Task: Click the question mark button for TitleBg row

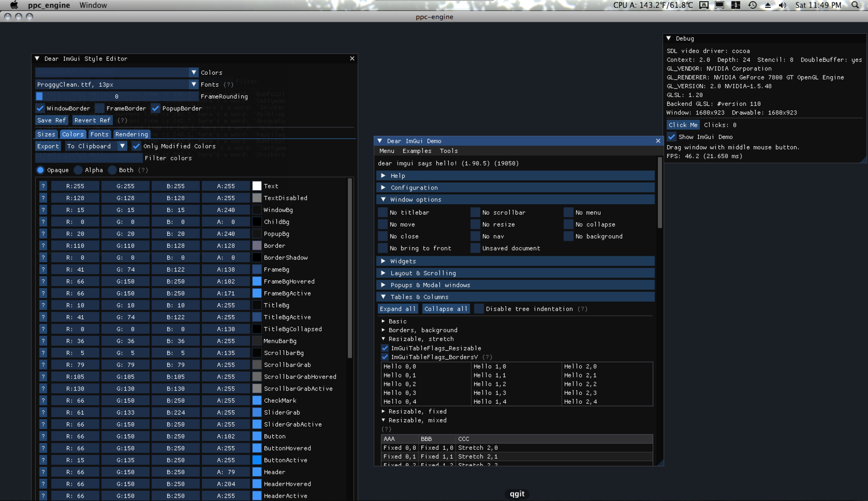Action: click(43, 305)
